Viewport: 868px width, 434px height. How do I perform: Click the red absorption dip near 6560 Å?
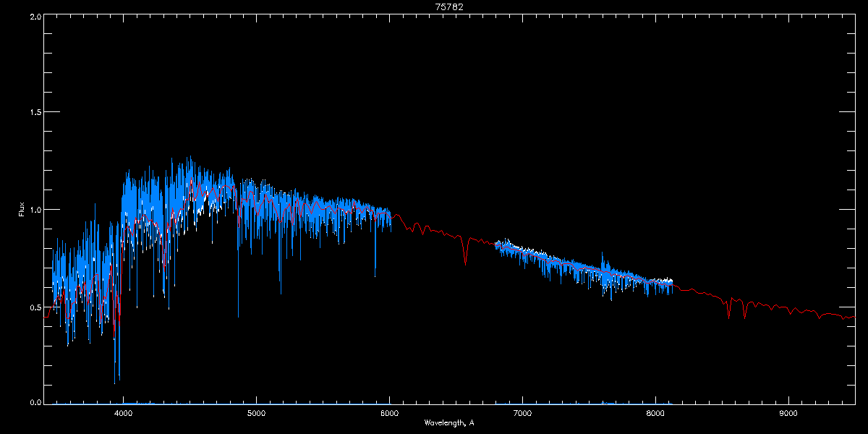tap(465, 252)
